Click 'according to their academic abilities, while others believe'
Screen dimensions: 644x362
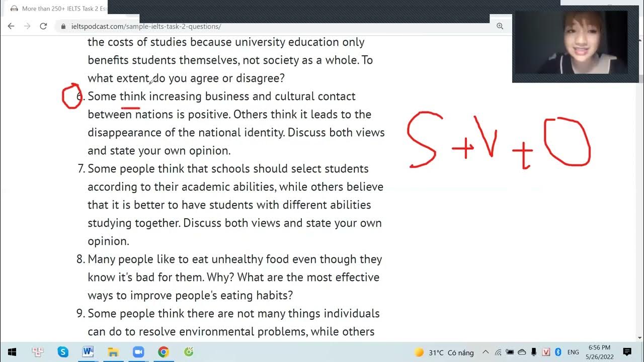(x=235, y=187)
